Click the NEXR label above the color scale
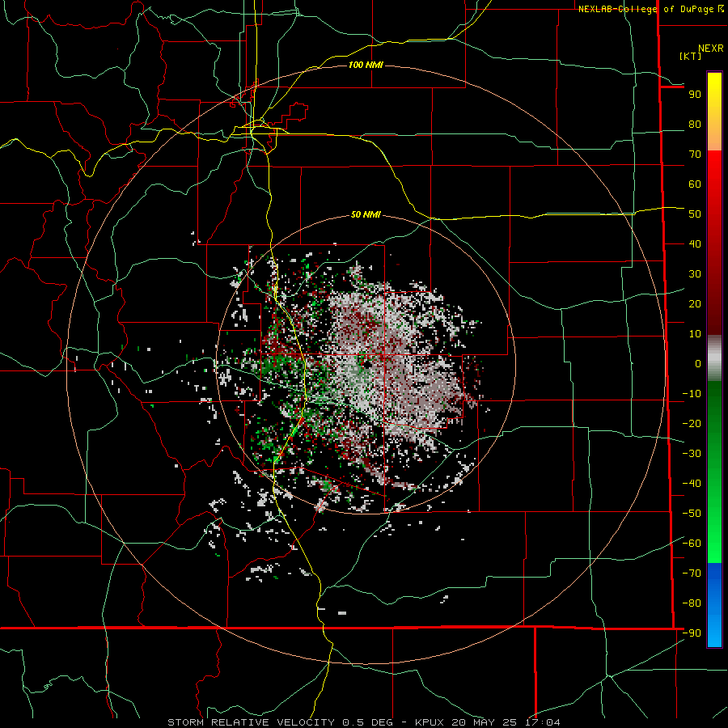 710,49
